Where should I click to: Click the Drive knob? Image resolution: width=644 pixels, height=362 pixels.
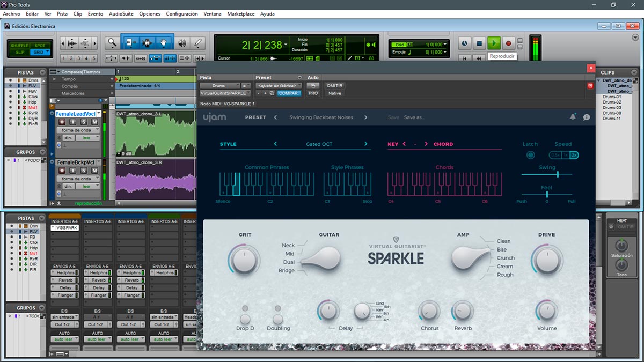click(546, 260)
